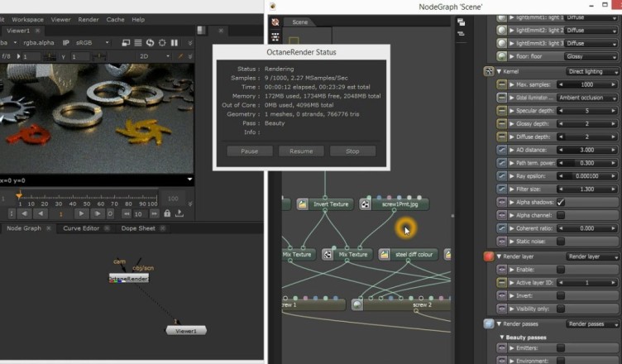
Task: Switch to the Curve Editor tab
Action: [x=81, y=228]
